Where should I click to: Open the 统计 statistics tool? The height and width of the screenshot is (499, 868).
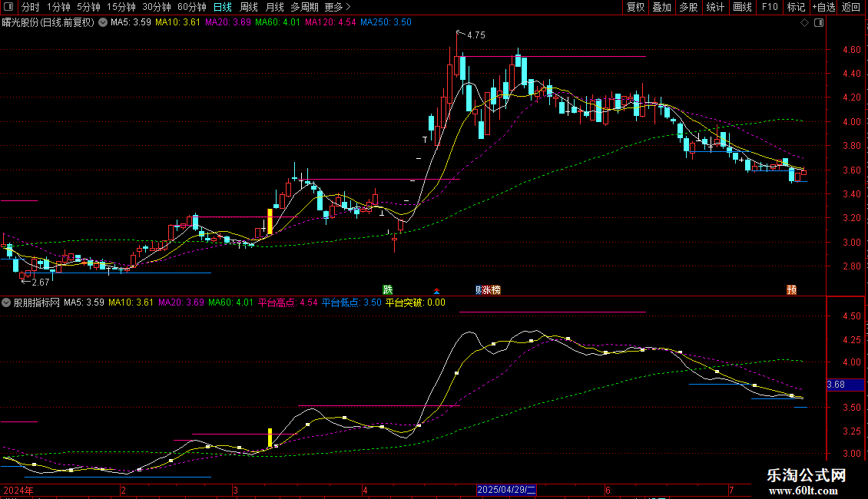coord(715,7)
